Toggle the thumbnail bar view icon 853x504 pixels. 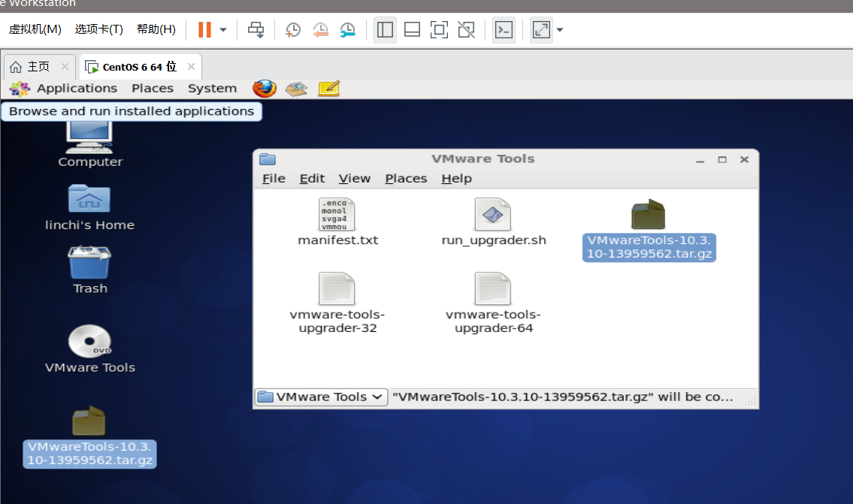click(412, 29)
